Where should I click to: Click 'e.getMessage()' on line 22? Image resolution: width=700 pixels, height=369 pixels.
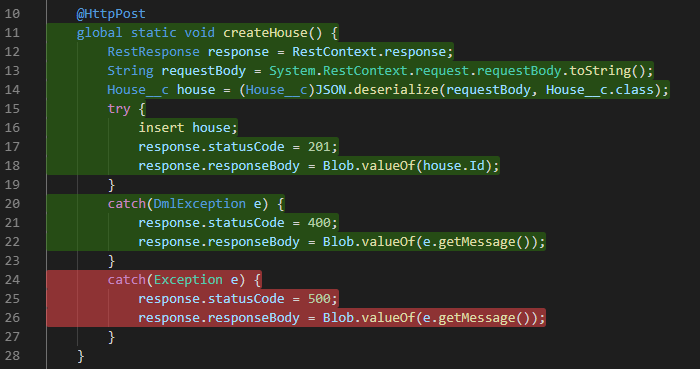point(476,242)
